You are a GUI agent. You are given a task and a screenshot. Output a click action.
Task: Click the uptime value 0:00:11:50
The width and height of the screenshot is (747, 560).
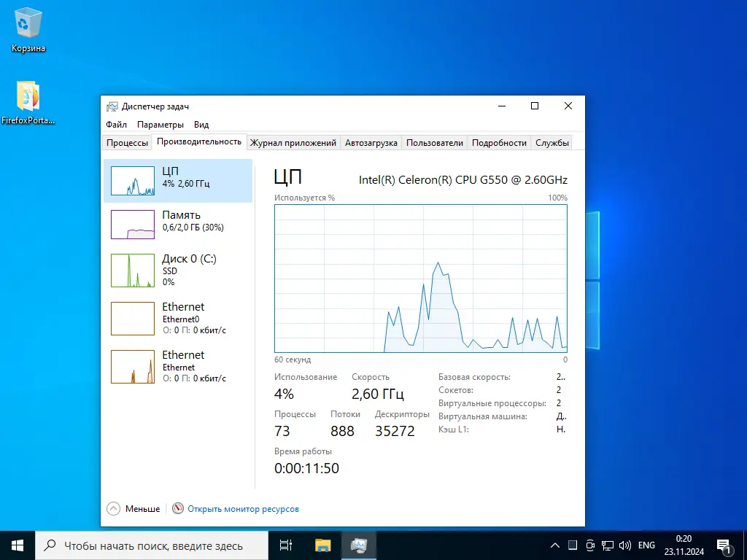tap(306, 468)
